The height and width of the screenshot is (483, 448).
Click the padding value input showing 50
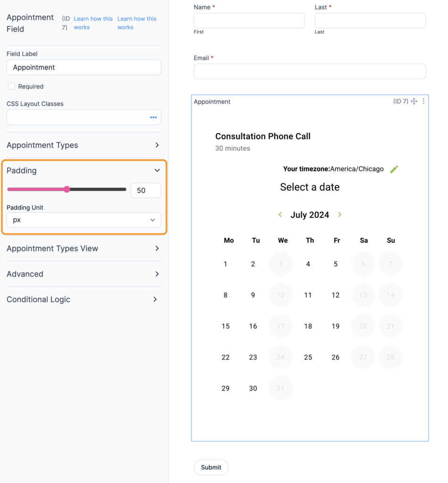pos(146,191)
